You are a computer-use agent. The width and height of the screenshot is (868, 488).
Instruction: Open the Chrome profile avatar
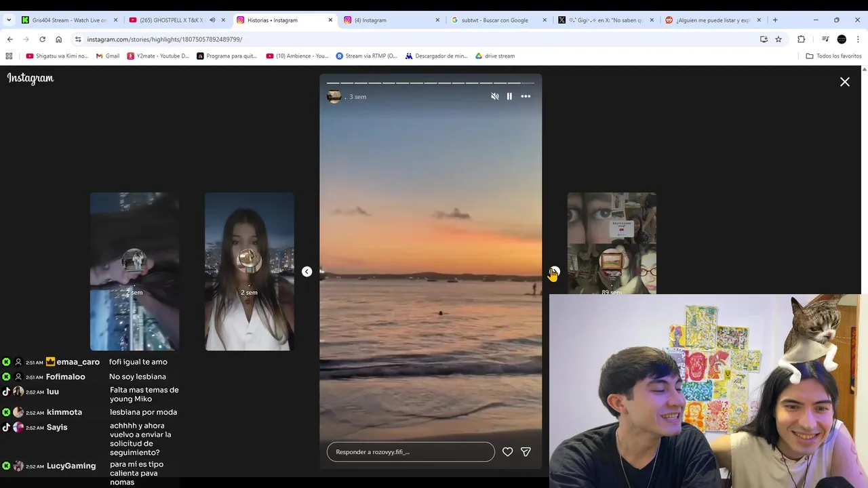pyautogui.click(x=842, y=39)
